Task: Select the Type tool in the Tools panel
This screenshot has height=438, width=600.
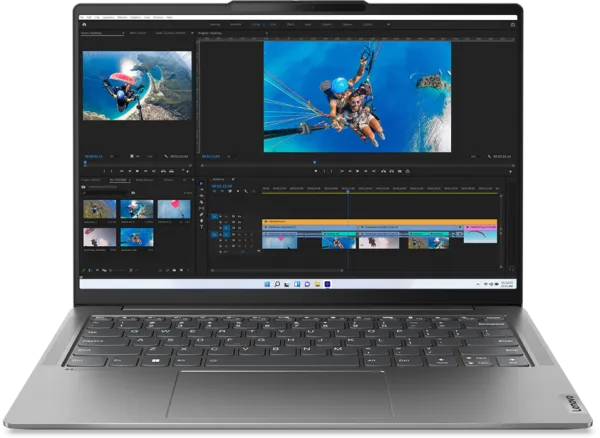Action: pos(202,225)
